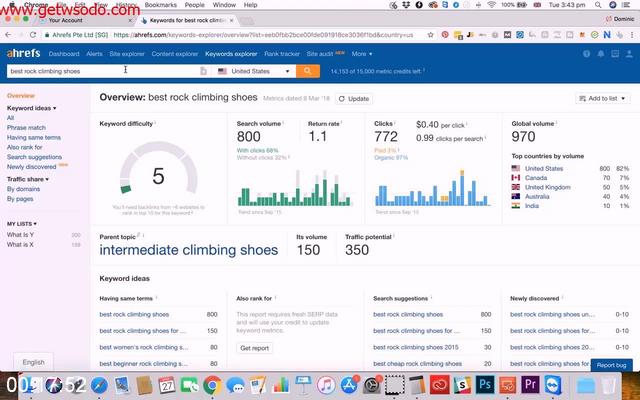Collapse the MY LISTS sidebar section
This screenshot has width=640, height=400.
point(22,224)
